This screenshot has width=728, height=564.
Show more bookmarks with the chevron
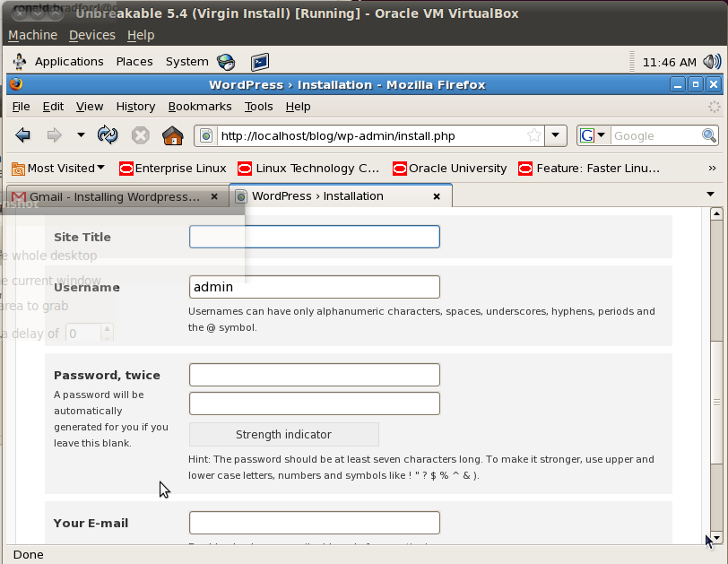[712, 168]
